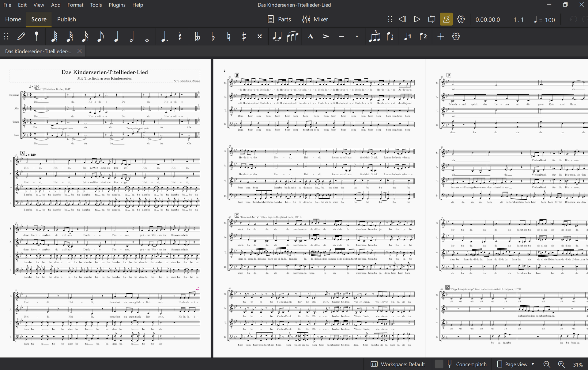588x370 pixels.
Task: Switch to the Publish tab
Action: (66, 19)
